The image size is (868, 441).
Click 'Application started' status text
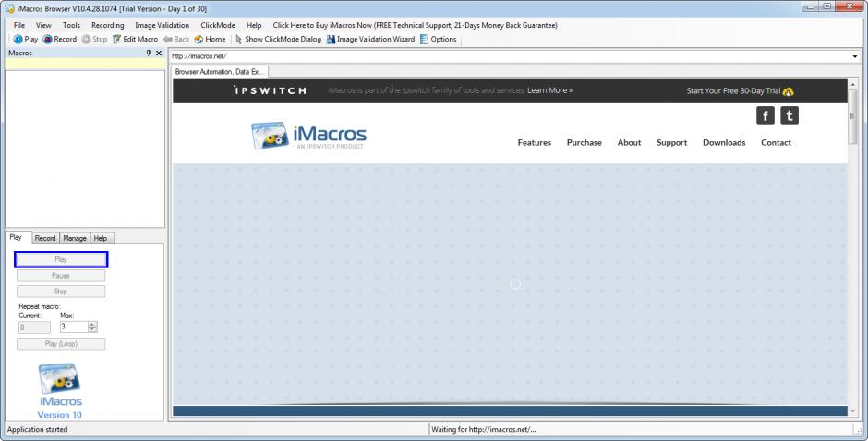point(37,429)
